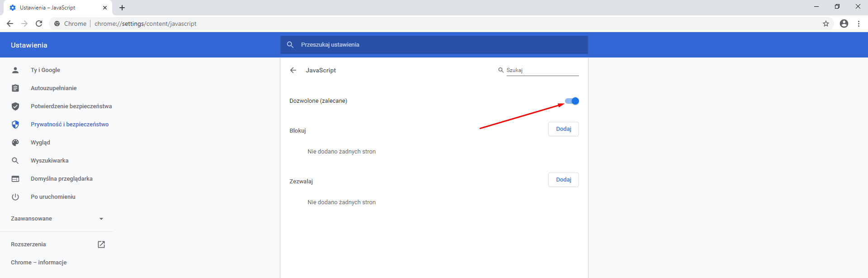Screen dimensions: 868x278
Task: Click the settings gear favicon on tab
Action: 13,8
